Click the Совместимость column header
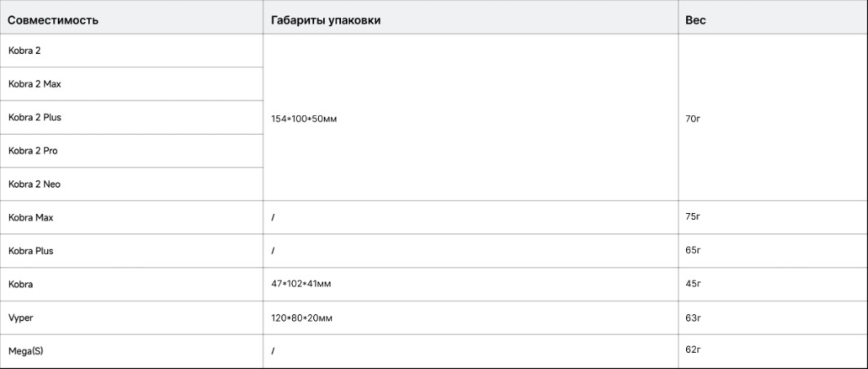Screen dimensions: 868x369 53,20
